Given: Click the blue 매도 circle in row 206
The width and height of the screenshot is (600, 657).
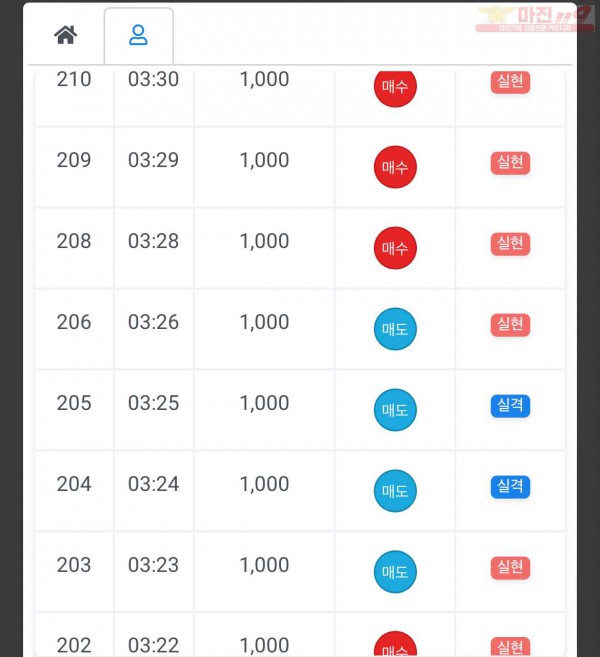Looking at the screenshot, I should 395,329.
